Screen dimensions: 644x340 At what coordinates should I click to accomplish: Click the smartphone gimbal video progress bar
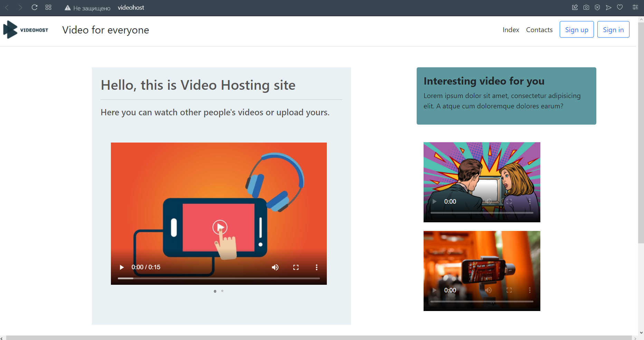click(x=482, y=301)
